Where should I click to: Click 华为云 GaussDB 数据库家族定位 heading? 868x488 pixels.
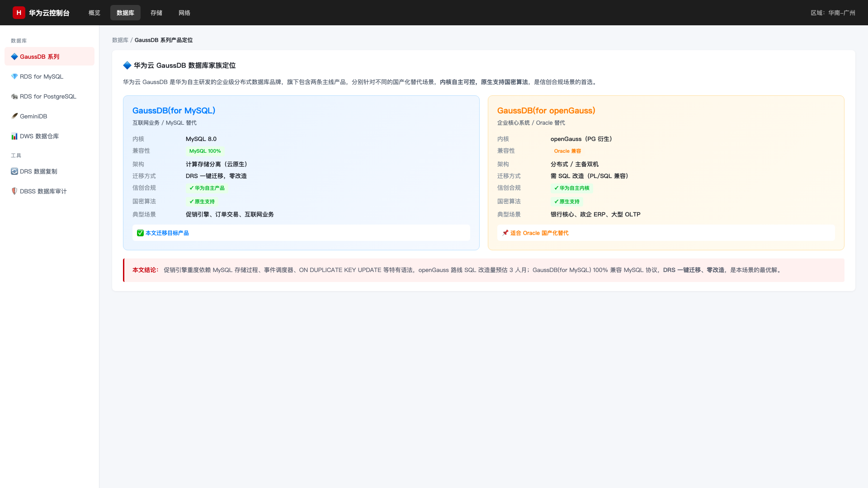pyautogui.click(x=184, y=66)
